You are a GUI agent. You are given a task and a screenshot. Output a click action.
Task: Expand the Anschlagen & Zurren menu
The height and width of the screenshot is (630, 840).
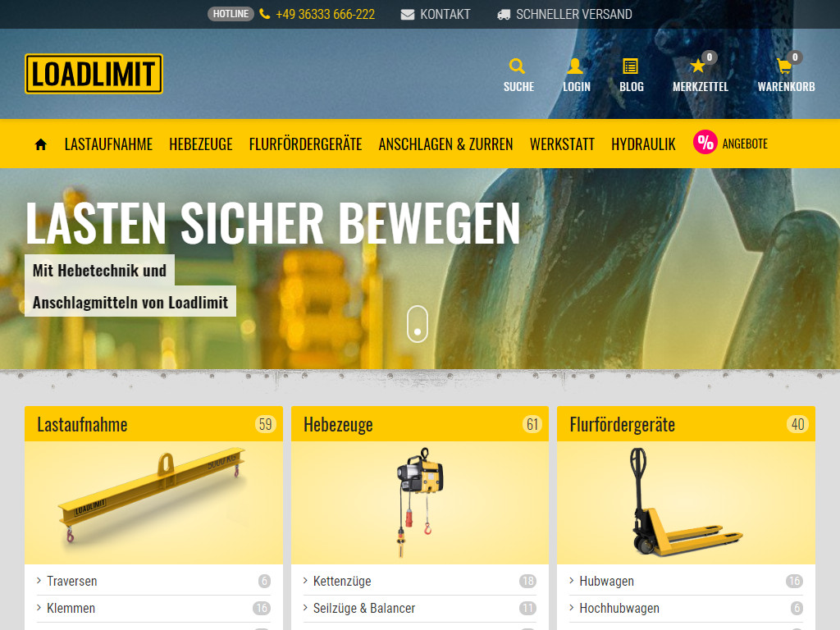coord(445,144)
